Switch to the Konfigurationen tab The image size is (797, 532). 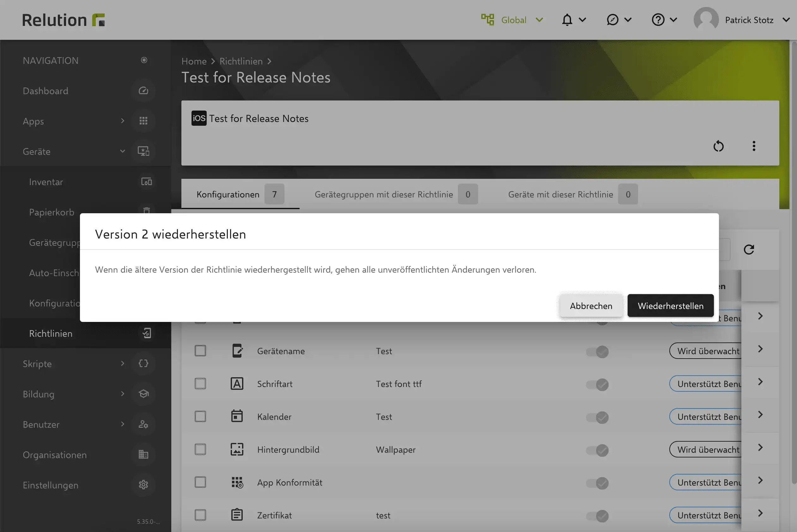[240, 194]
